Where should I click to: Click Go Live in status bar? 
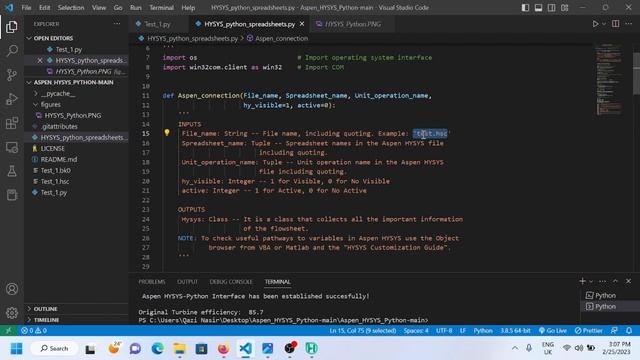point(553,330)
